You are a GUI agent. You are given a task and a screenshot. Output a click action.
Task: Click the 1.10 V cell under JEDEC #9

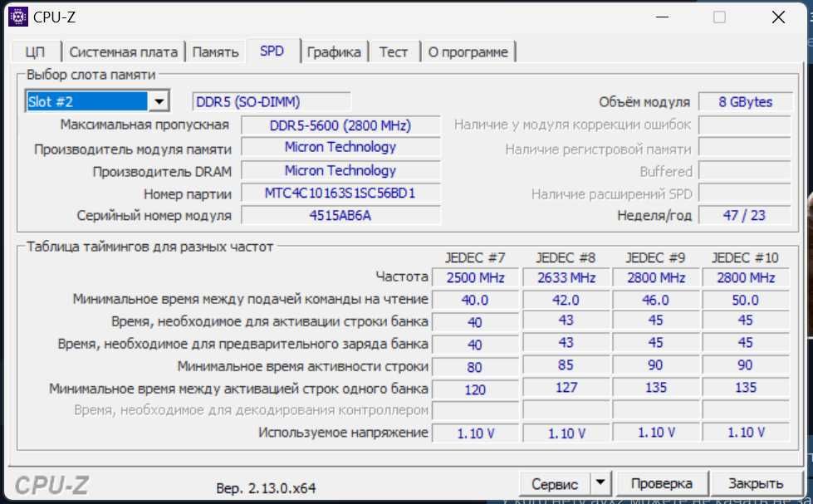pyautogui.click(x=656, y=432)
